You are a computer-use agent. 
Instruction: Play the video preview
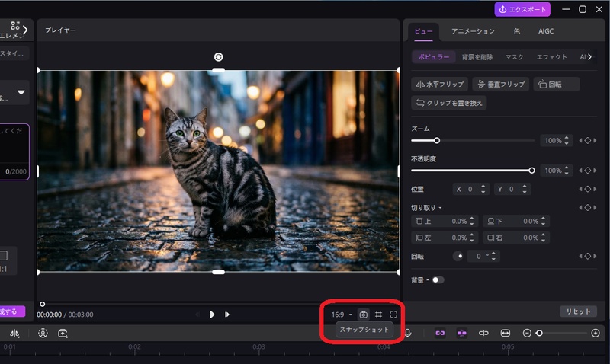point(212,315)
